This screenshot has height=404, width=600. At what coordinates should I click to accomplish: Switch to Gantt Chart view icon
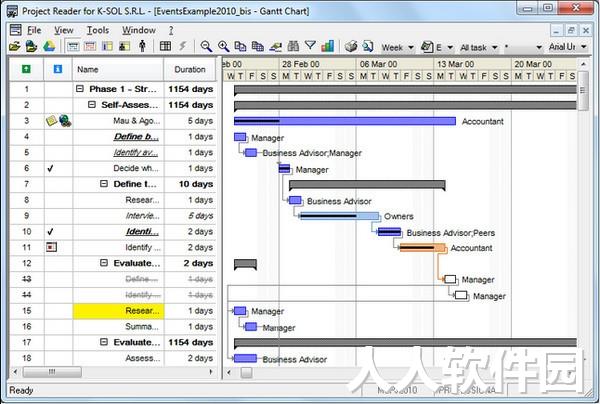pos(73,47)
